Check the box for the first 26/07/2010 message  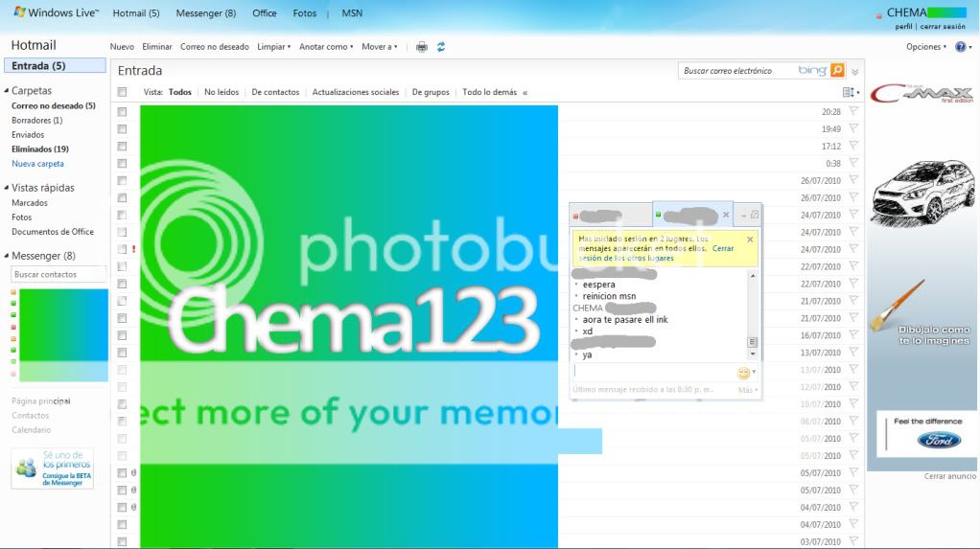tap(123, 180)
